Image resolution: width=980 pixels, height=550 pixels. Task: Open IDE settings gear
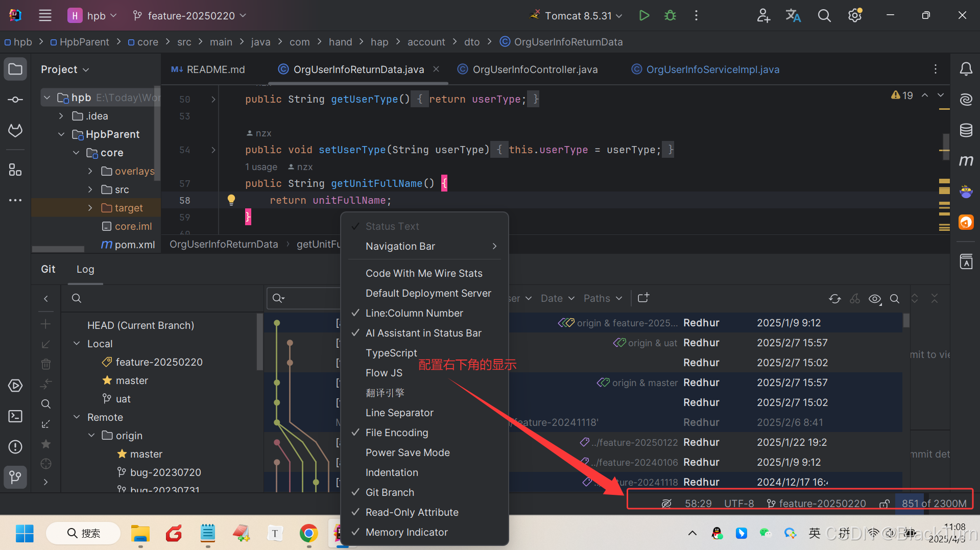tap(855, 15)
